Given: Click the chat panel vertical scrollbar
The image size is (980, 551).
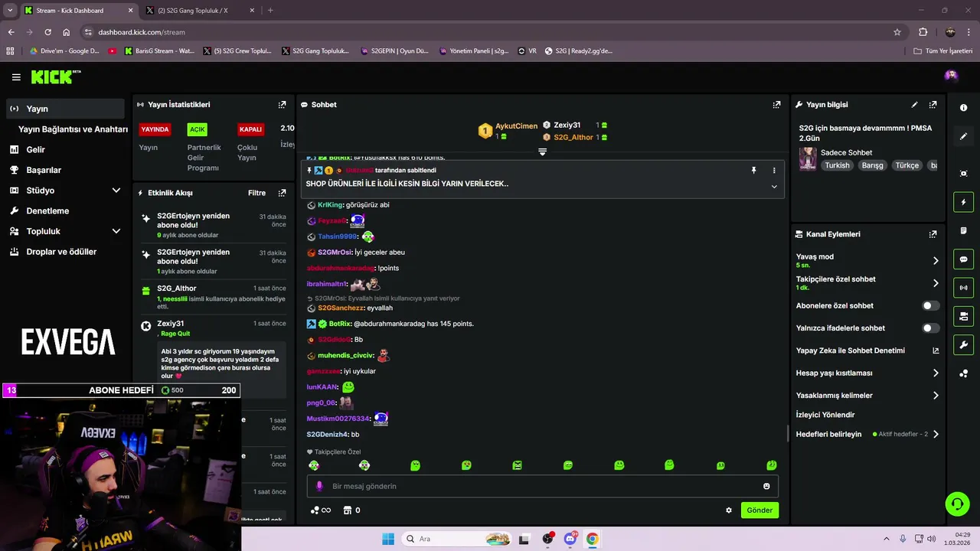Looking at the screenshot, I should 789,433.
